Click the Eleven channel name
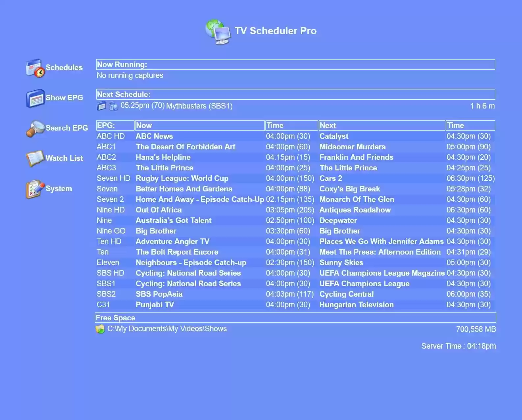Image resolution: width=522 pixels, height=420 pixels. 108,262
